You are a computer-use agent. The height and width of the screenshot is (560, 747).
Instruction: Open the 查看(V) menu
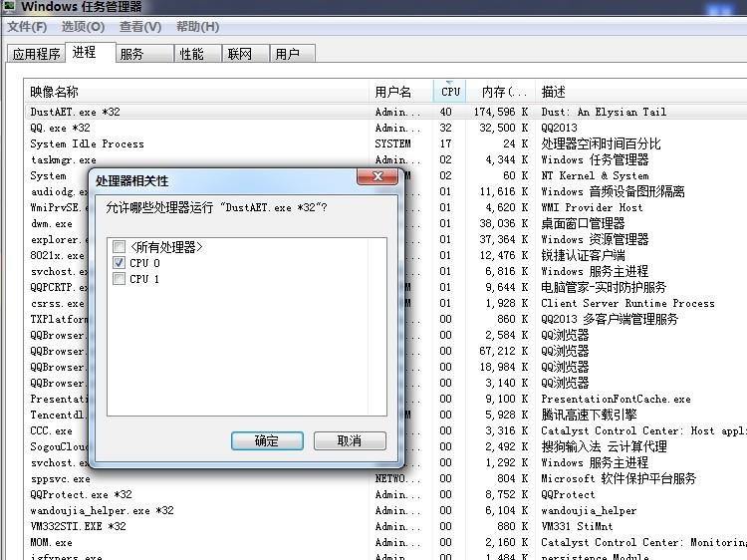point(140,27)
